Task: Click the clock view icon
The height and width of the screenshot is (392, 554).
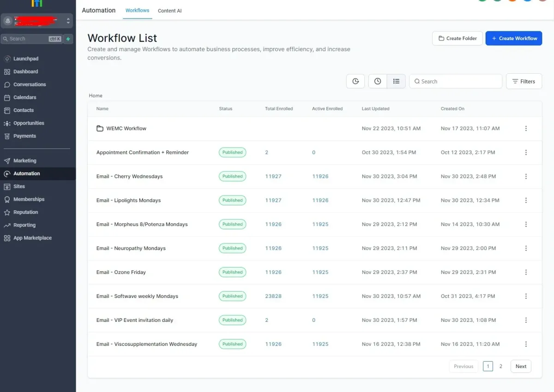Action: [x=378, y=81]
